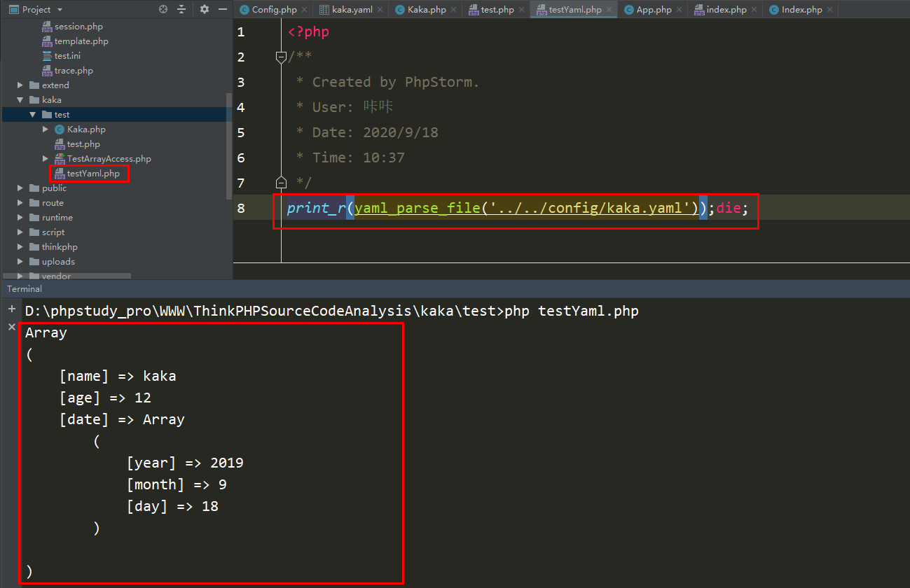The height and width of the screenshot is (588, 910).
Task: Expand the script folder arrow
Action: tap(20, 232)
